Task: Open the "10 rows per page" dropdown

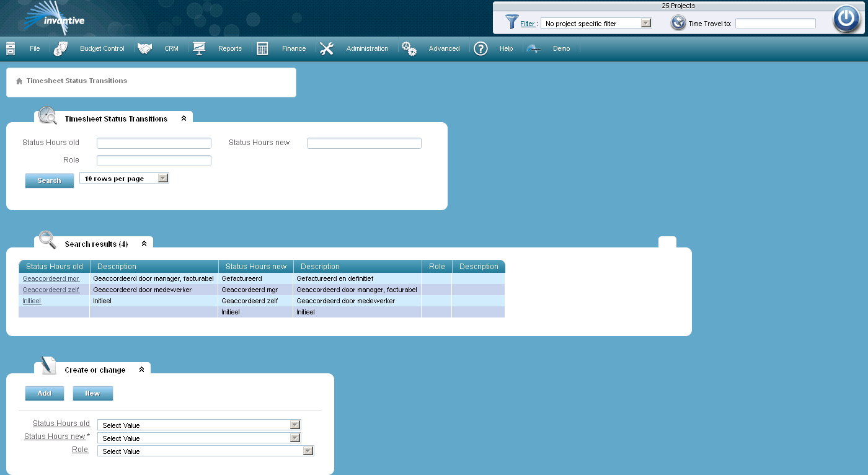Action: click(162, 178)
